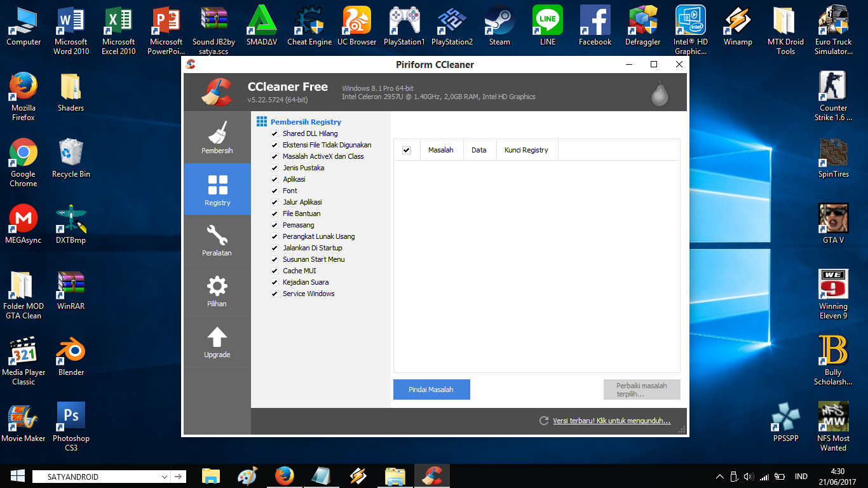Toggle the Cache MUI checkbox
868x488 pixels.
pyautogui.click(x=275, y=271)
